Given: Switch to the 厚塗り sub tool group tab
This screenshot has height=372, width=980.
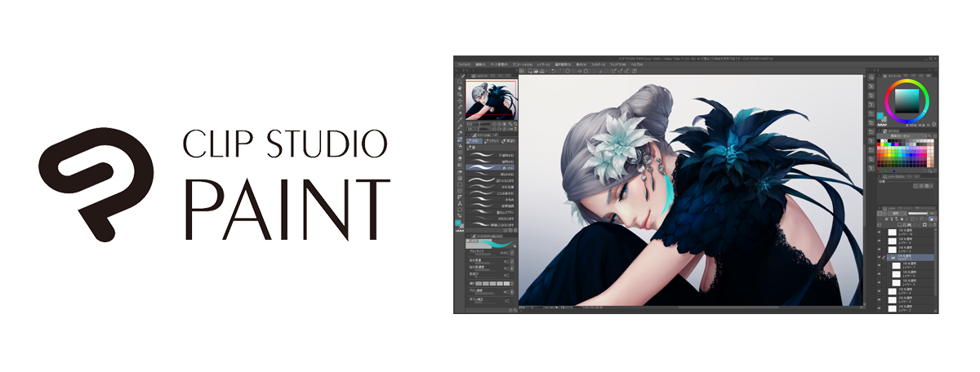Looking at the screenshot, I should (508, 141).
